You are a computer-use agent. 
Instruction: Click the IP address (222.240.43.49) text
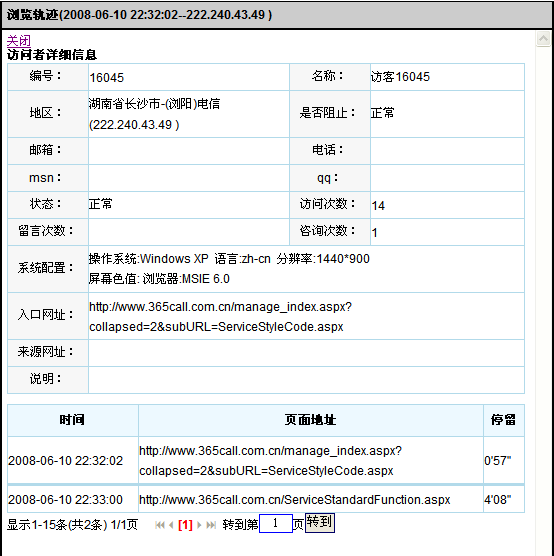[134, 125]
